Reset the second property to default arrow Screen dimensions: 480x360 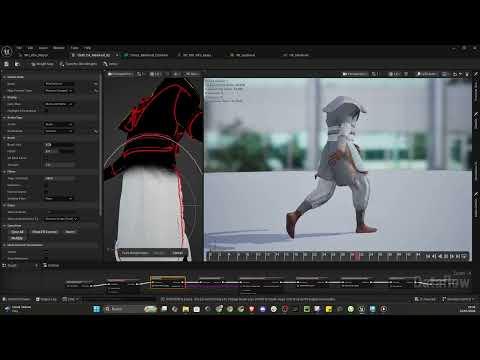96,90
